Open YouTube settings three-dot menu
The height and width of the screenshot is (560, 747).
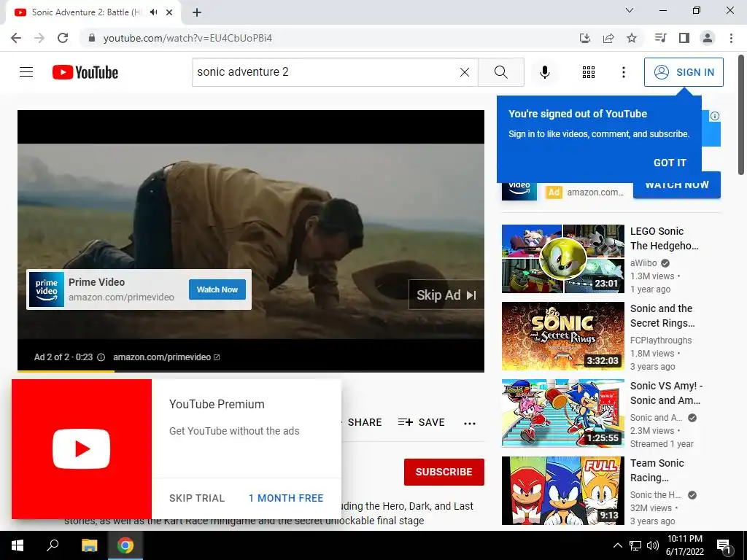tap(623, 72)
